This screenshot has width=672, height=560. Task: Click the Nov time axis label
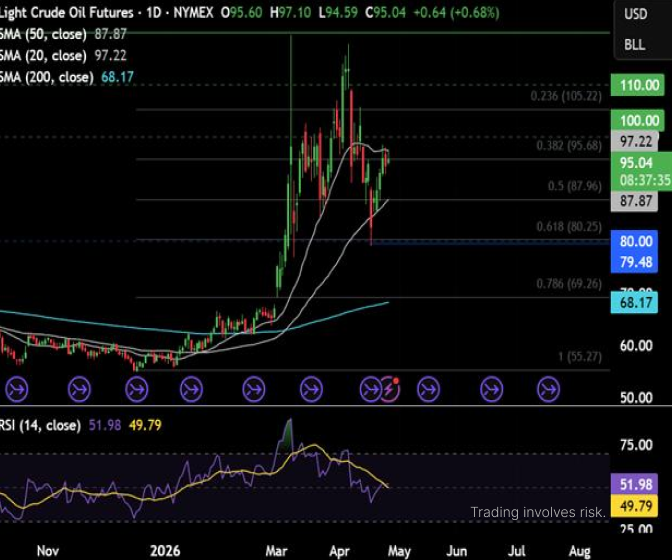click(47, 551)
